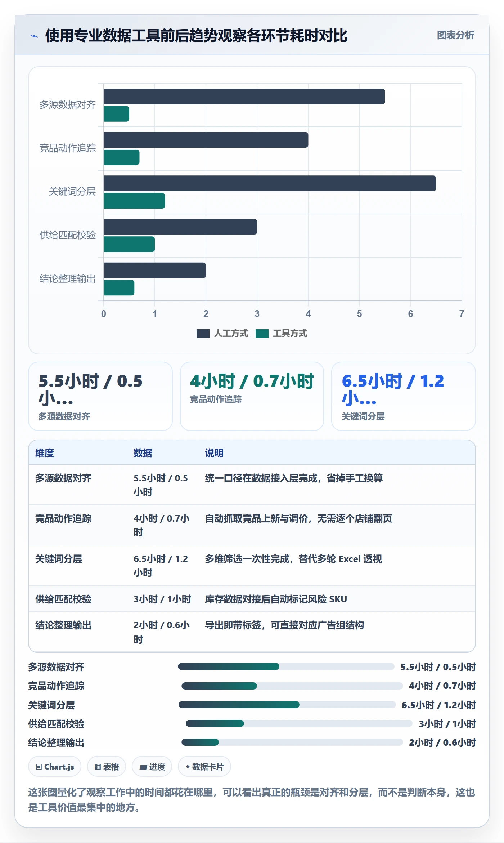The height and width of the screenshot is (843, 504).
Task: Select the 竞品动作追踪 table row label
Action: [x=63, y=518]
